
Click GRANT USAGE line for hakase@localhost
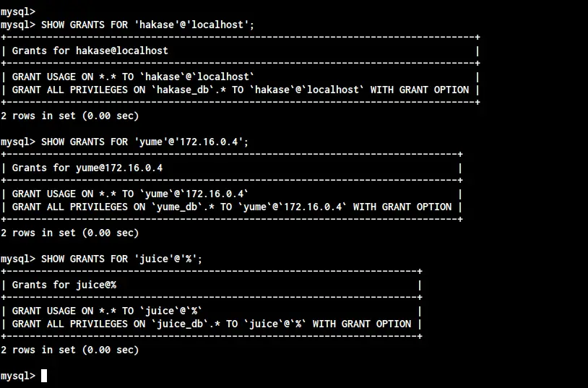(x=133, y=77)
